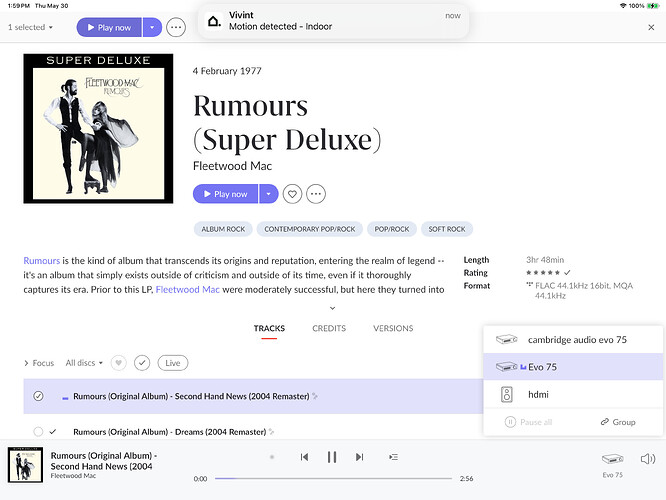Screen dimensions: 666x500
Task: Open the Evo 75 zone picker in footer
Action: coord(612,465)
